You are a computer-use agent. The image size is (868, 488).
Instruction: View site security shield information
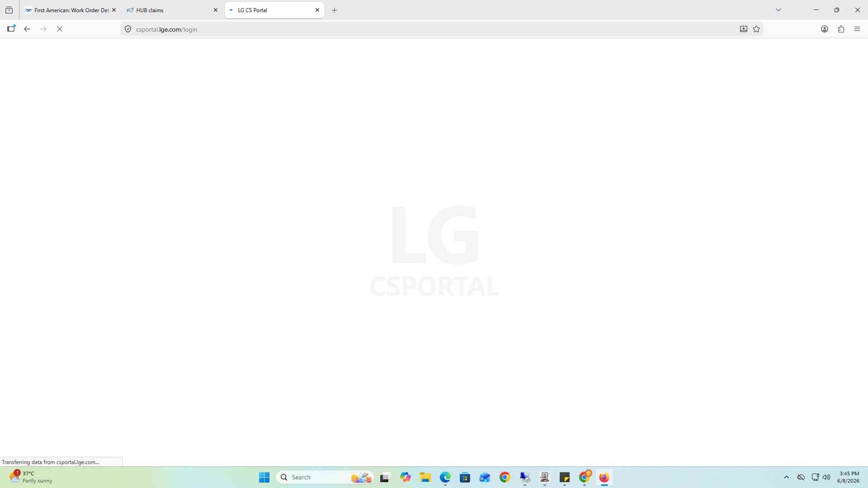click(x=128, y=29)
